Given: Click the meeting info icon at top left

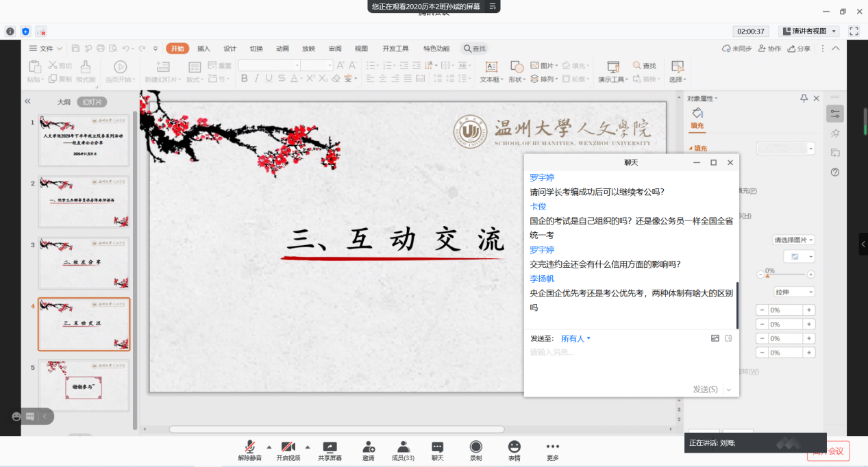Looking at the screenshot, I should tap(10, 31).
